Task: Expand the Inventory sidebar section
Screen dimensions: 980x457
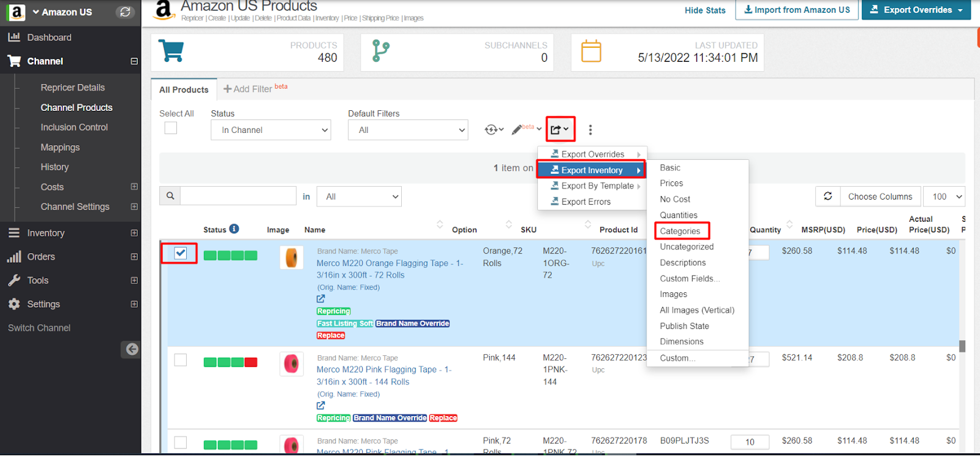Action: coord(134,233)
